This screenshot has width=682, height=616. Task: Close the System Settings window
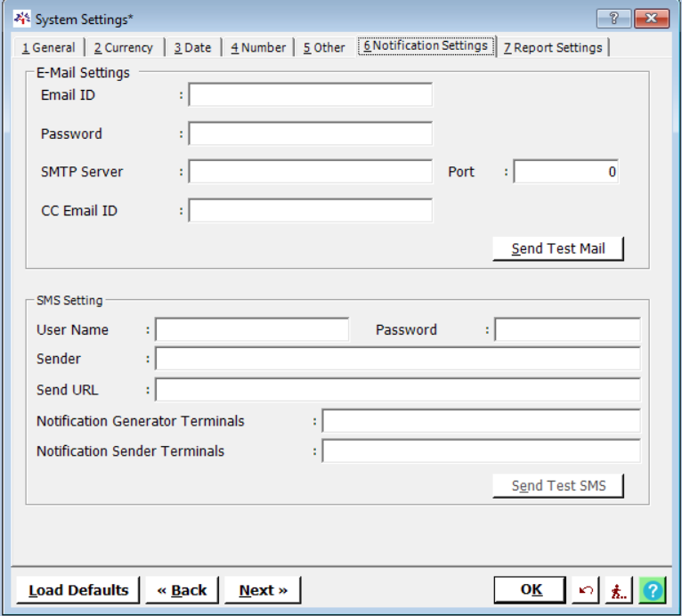pos(652,19)
